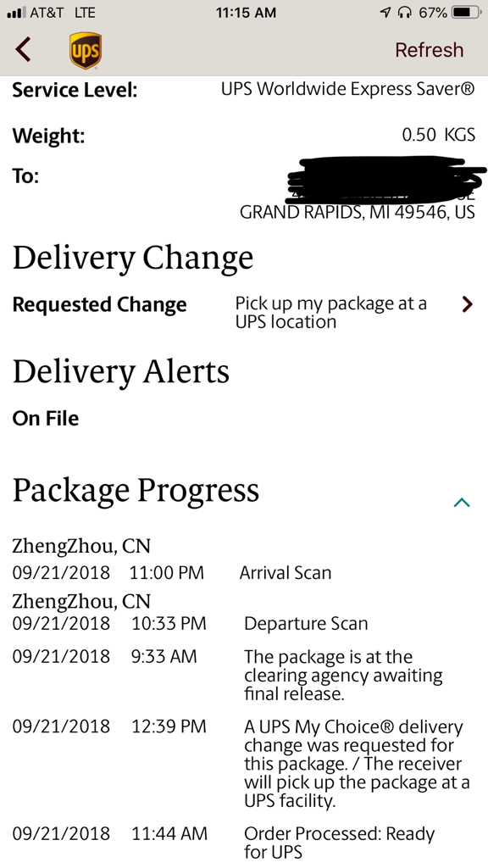The image size is (488, 868).
Task: Select the Requested Change row label
Action: (100, 304)
